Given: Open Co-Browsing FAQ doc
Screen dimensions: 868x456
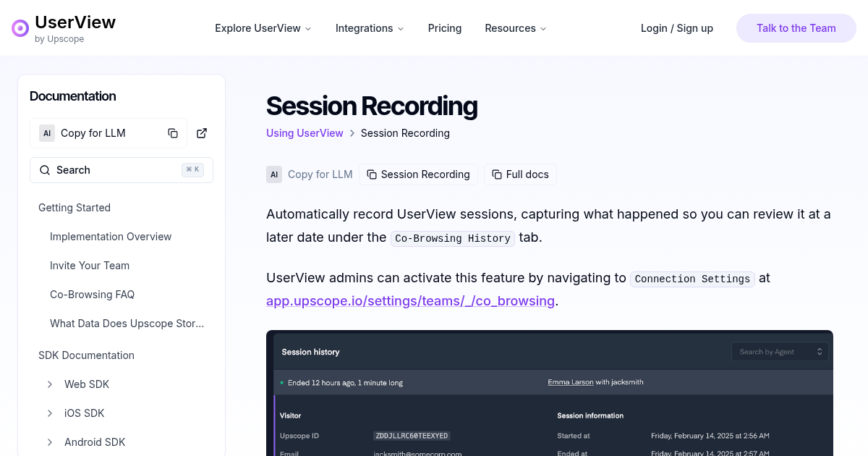Looking at the screenshot, I should click(92, 295).
